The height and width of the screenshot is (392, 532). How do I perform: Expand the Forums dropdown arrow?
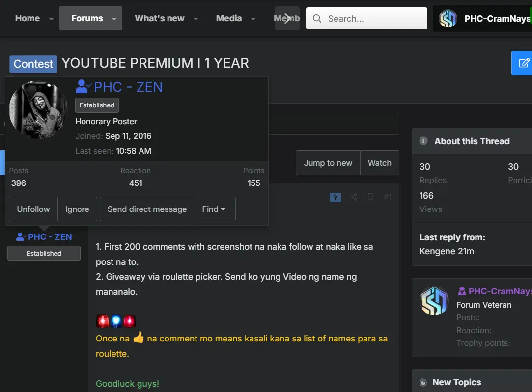pyautogui.click(x=114, y=19)
